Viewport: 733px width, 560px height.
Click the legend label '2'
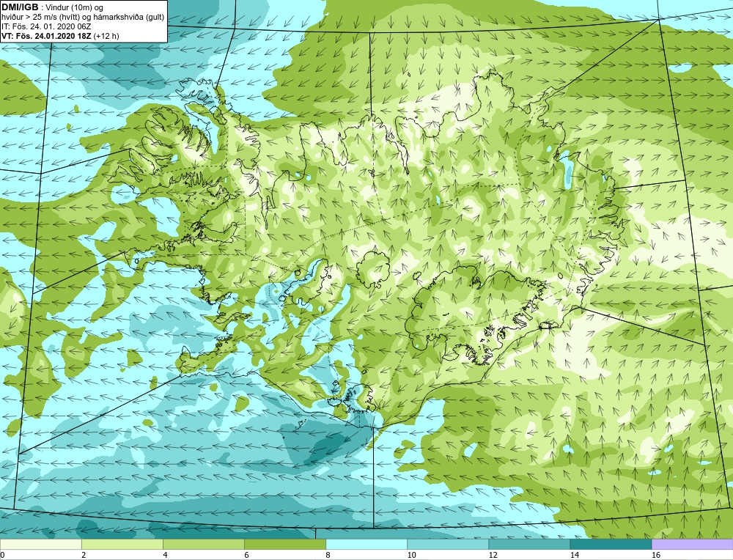[84, 555]
